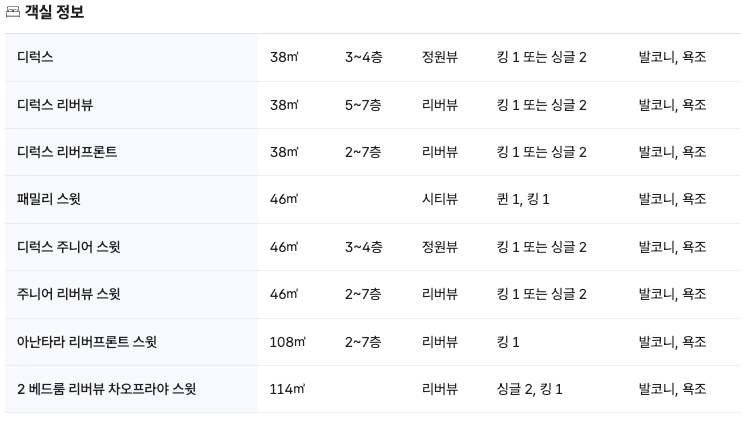Viewport: 742px width, 422px height.
Task: Click the 5~7층 floor cell
Action: pos(363,105)
